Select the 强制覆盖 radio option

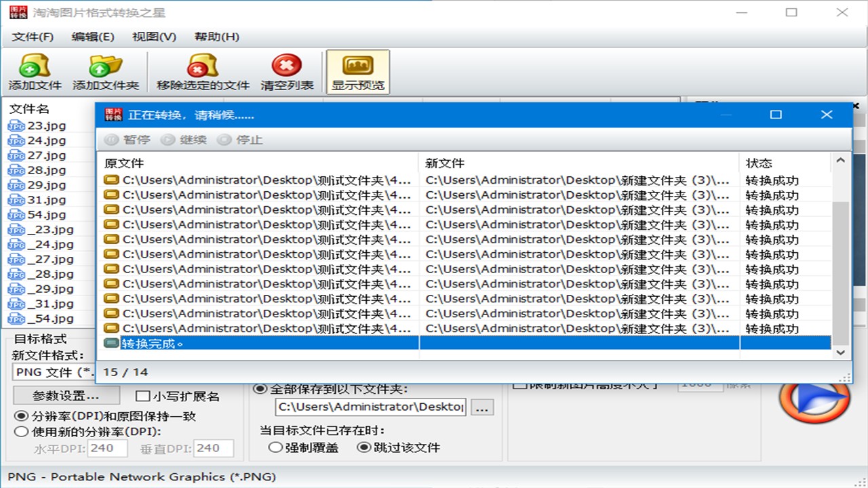pos(275,447)
